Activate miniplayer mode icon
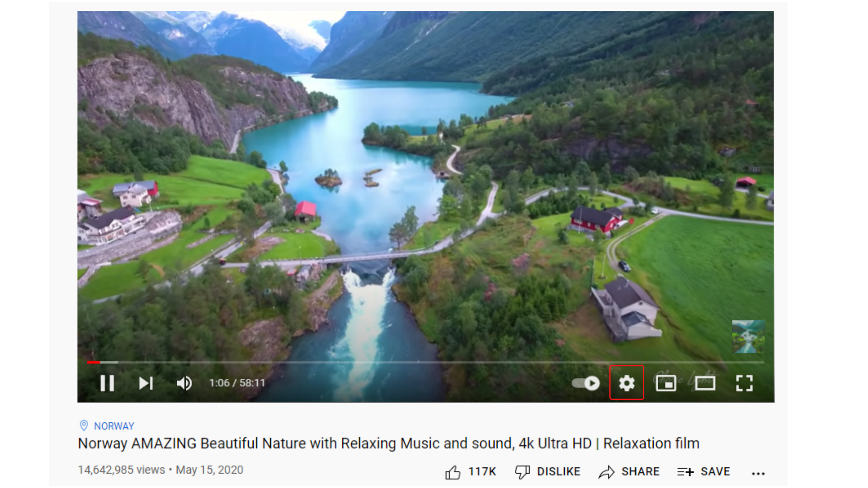 666,383
